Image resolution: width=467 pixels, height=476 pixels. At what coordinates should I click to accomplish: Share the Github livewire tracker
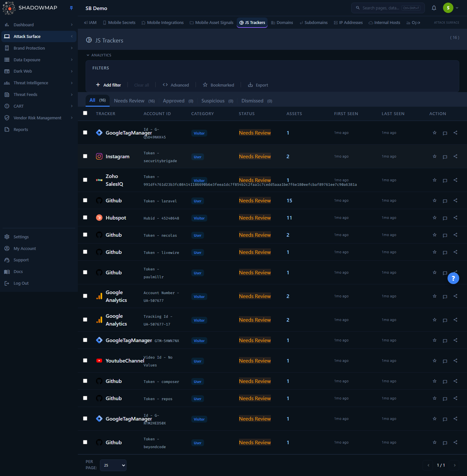point(455,252)
